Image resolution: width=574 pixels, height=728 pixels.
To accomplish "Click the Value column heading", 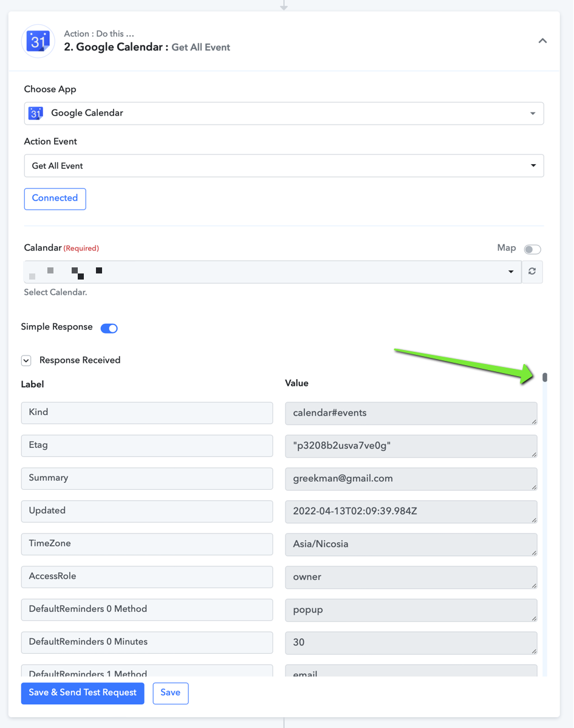I will (x=296, y=383).
